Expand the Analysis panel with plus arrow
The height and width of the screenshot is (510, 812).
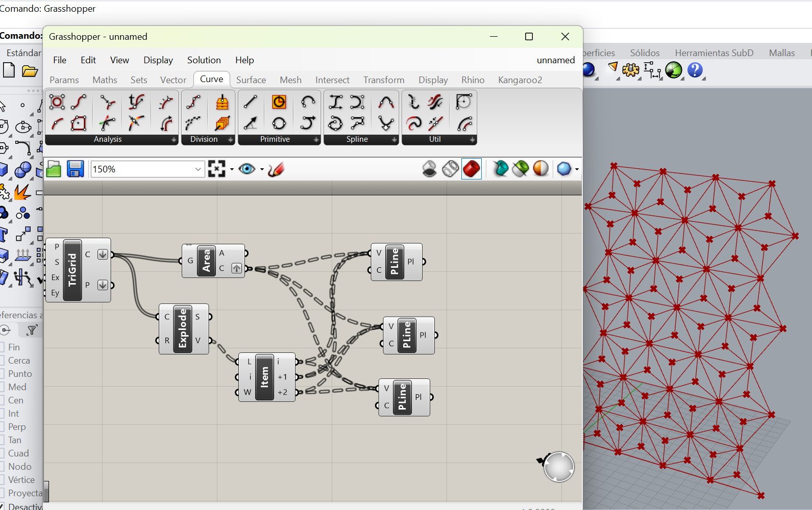(x=174, y=140)
